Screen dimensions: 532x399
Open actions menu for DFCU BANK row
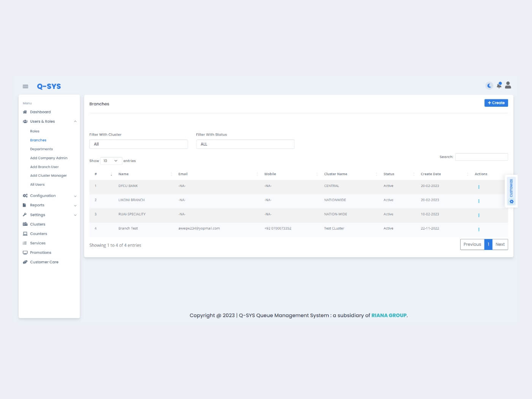pos(478,187)
